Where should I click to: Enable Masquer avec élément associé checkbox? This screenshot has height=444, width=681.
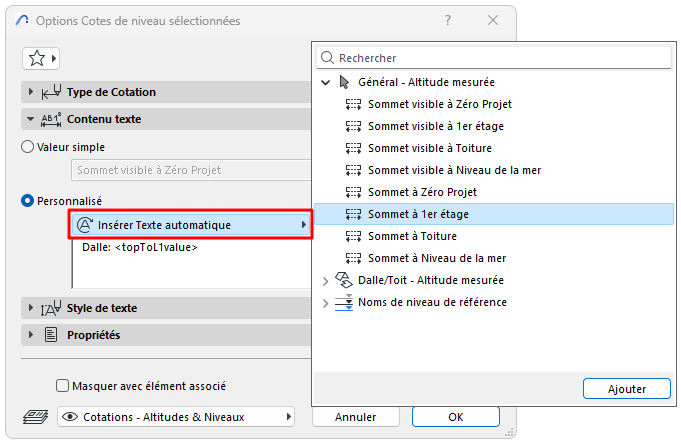coord(63,386)
